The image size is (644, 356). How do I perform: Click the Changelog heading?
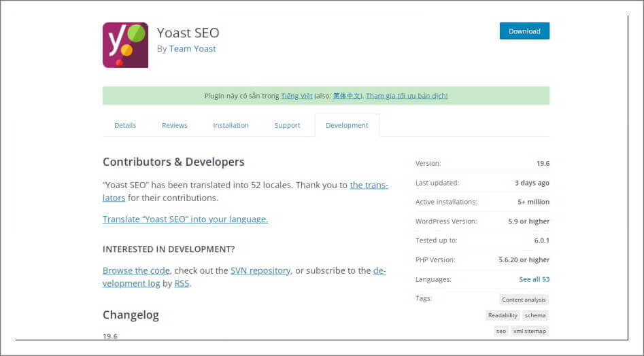point(131,315)
